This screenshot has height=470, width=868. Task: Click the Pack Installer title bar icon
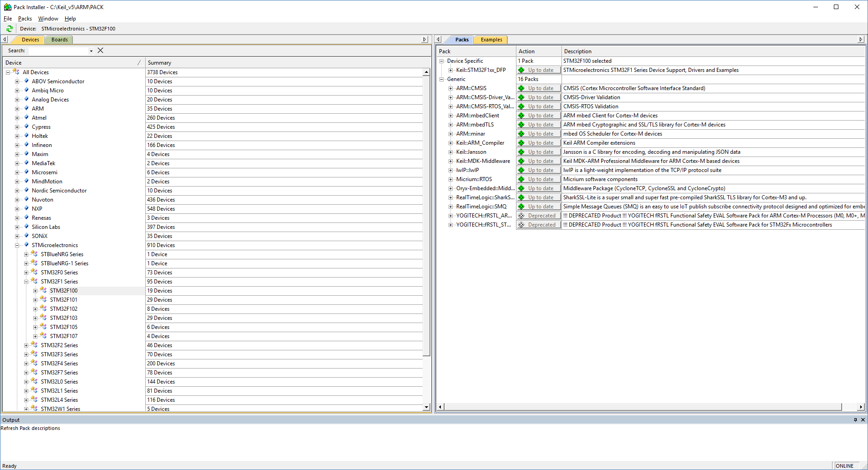[7, 7]
